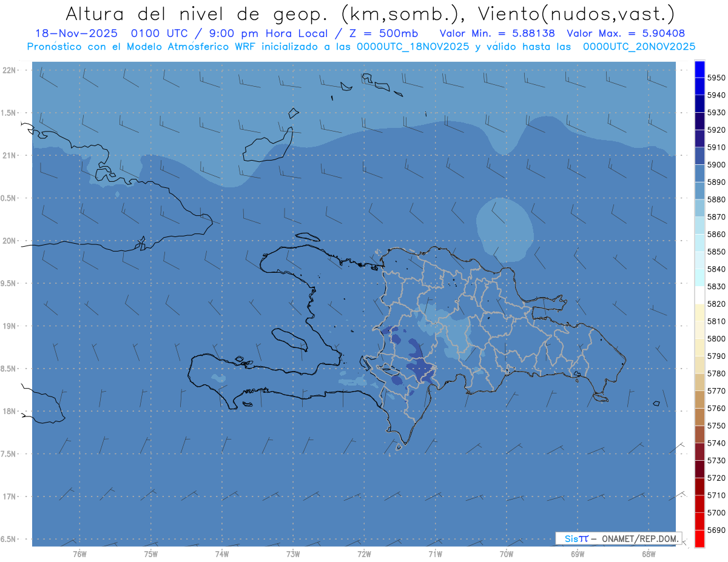Click the '22N' latitude label
728x562 pixels.
(9, 70)
